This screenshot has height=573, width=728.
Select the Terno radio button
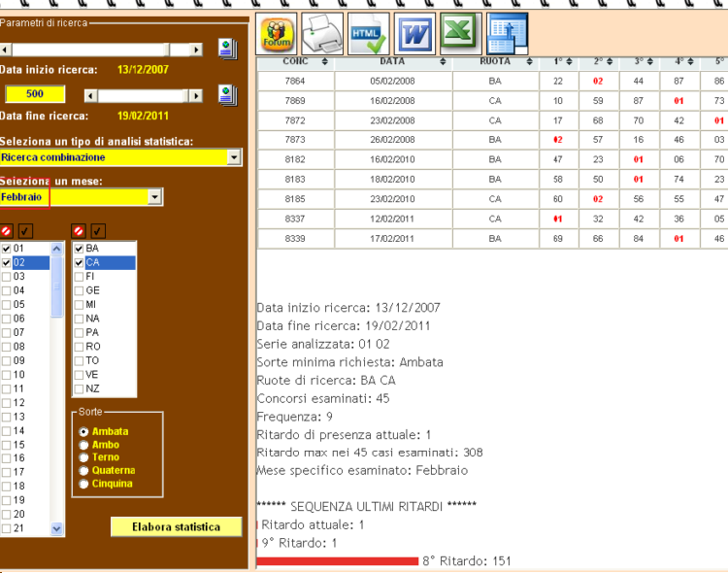click(x=84, y=457)
